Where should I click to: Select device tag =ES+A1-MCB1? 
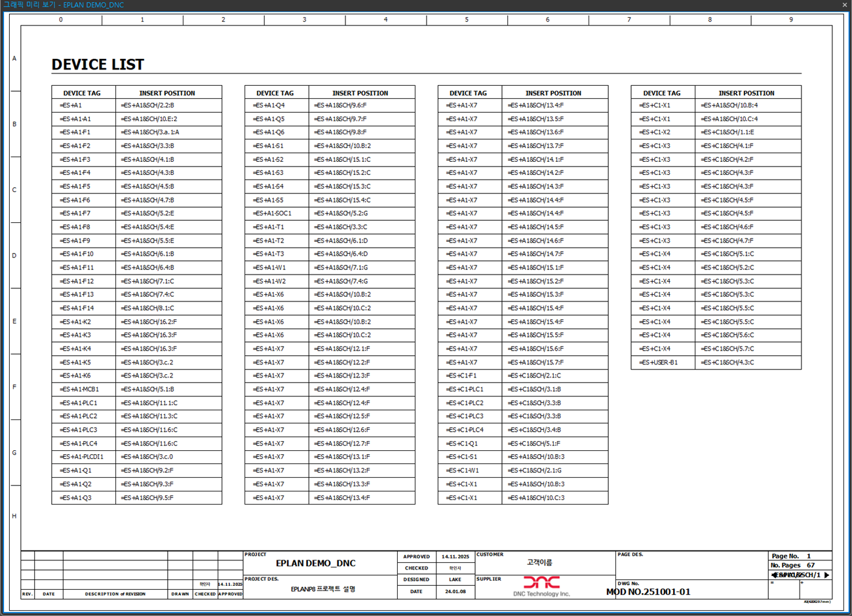coord(79,389)
